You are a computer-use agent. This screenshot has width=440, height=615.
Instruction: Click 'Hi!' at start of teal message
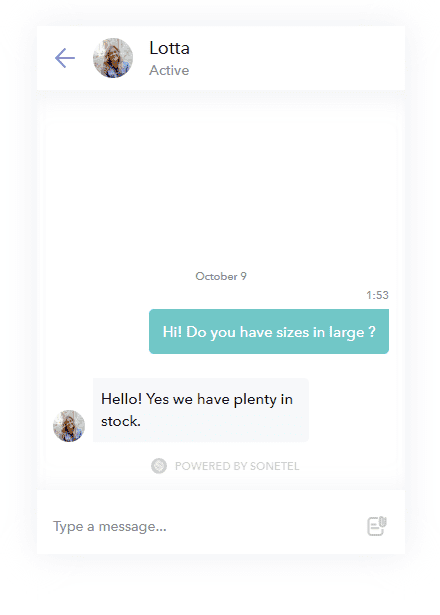point(172,332)
